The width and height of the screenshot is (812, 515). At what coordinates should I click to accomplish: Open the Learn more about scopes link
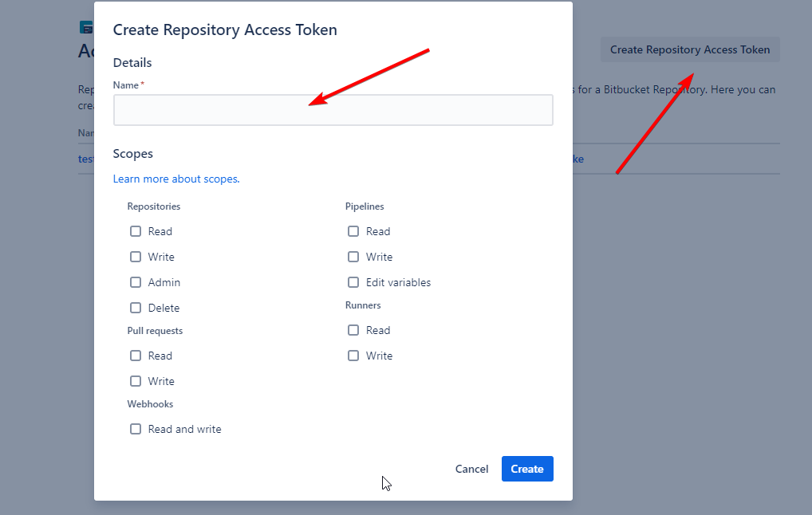coord(176,179)
